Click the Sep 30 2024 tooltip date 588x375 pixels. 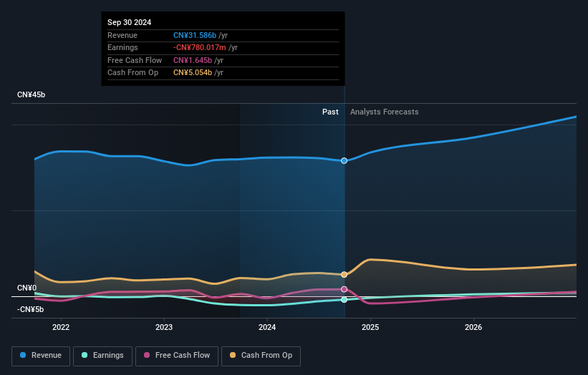click(x=130, y=22)
